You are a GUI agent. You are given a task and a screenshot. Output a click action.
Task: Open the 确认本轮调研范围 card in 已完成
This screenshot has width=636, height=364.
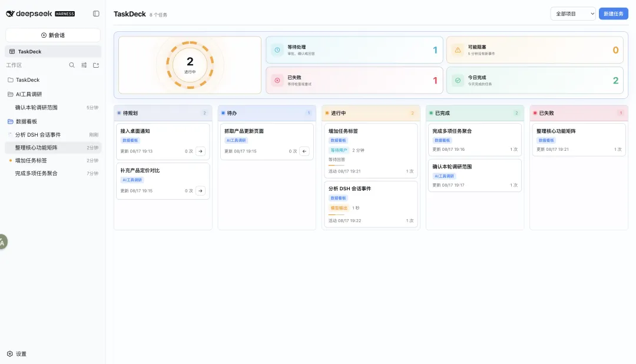click(475, 176)
